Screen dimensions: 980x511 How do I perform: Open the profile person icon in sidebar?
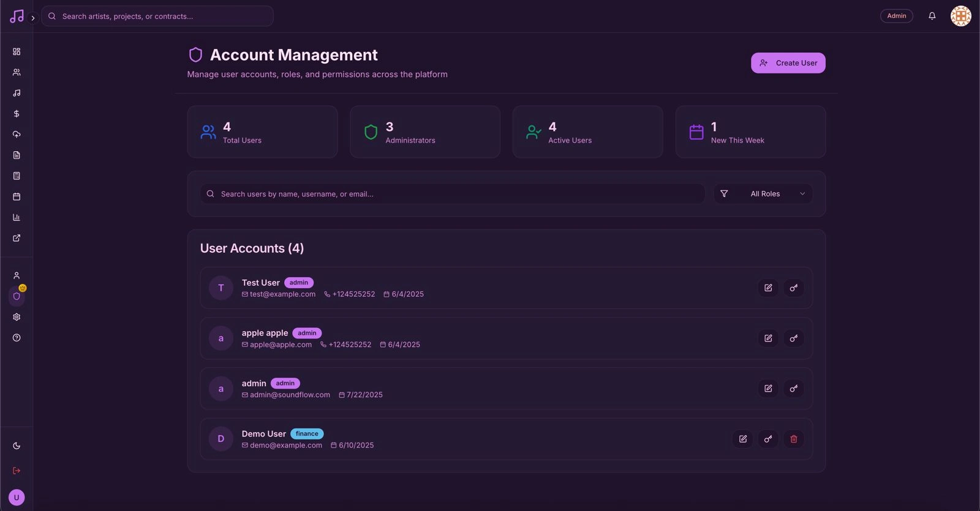pyautogui.click(x=17, y=275)
